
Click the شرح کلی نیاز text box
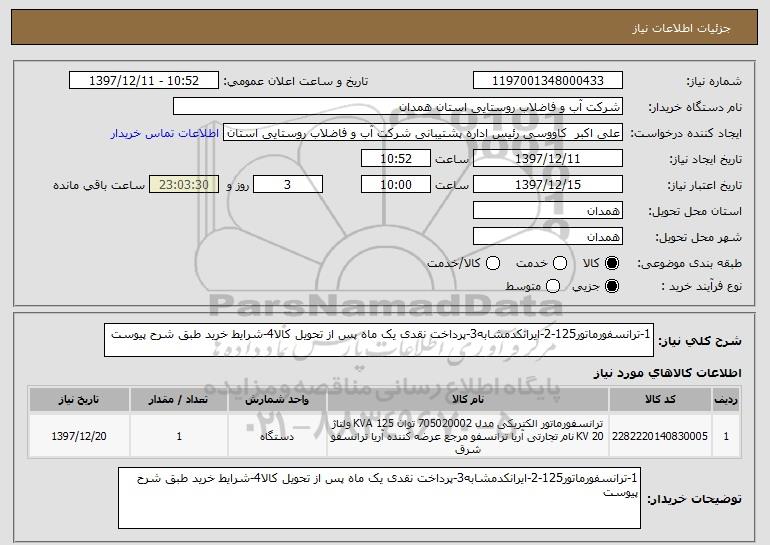pyautogui.click(x=379, y=340)
